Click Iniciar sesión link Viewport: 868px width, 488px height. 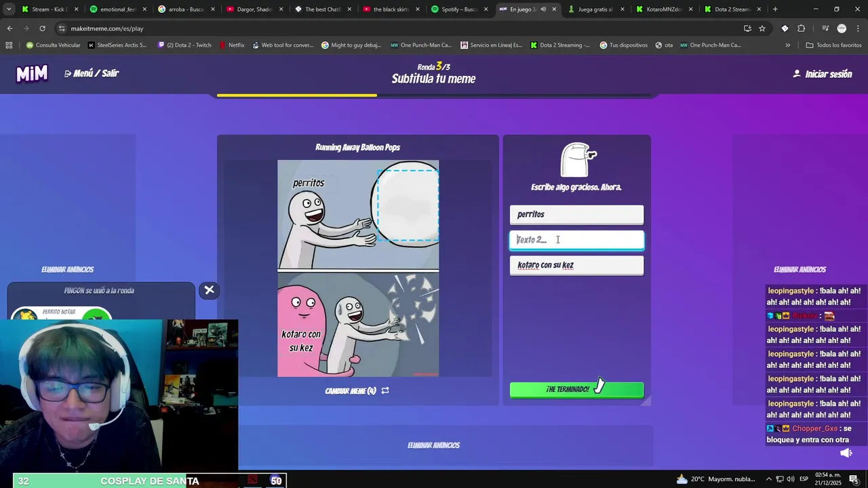[822, 74]
